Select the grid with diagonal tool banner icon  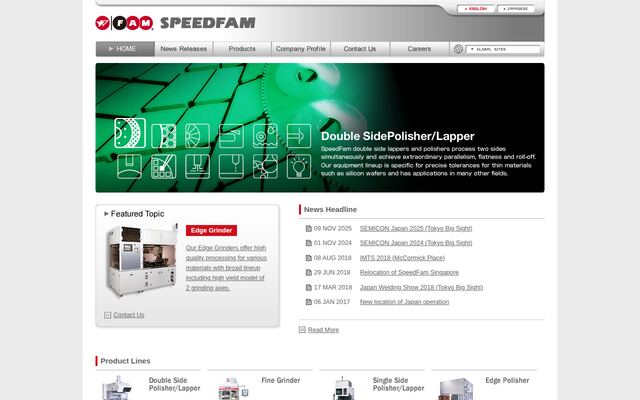[164, 166]
